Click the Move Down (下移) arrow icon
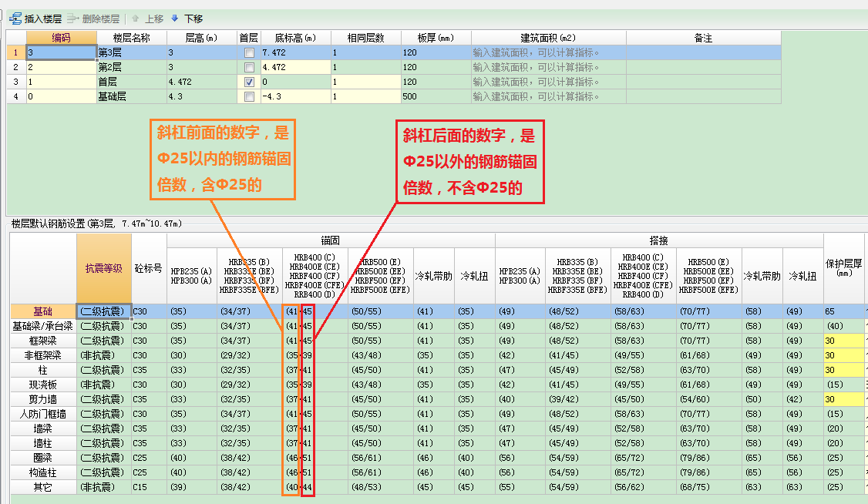 (175, 18)
